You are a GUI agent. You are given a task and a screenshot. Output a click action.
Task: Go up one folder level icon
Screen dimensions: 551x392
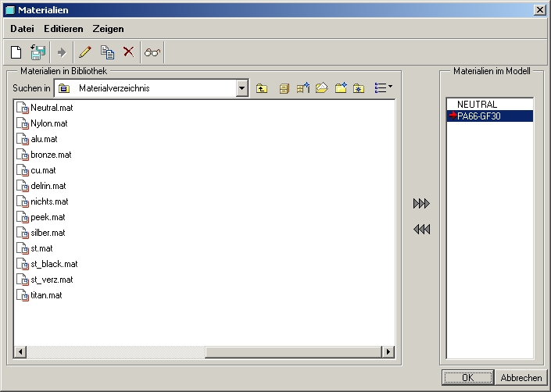point(262,88)
